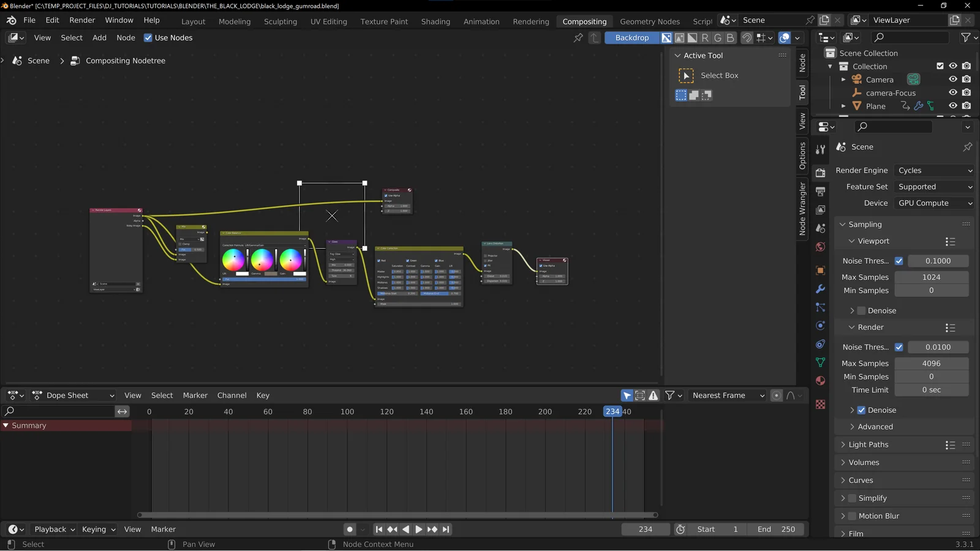Disable the Use Nodes checkbox

148,37
